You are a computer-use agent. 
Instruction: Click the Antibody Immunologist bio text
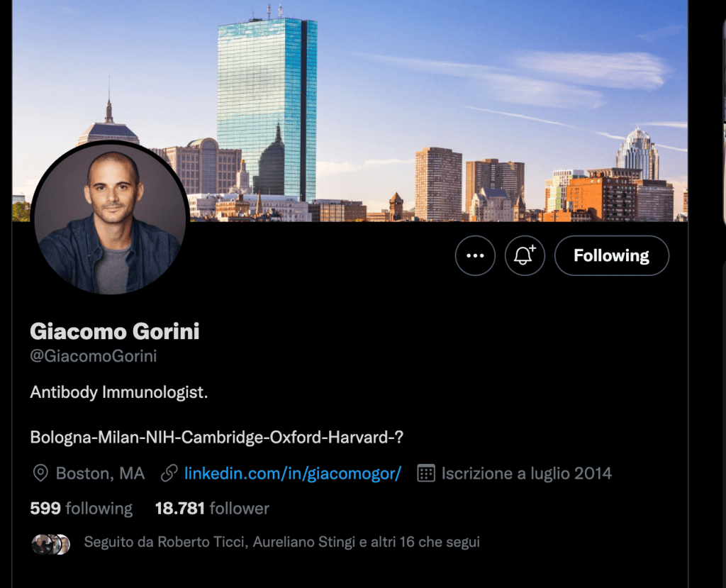[119, 392]
